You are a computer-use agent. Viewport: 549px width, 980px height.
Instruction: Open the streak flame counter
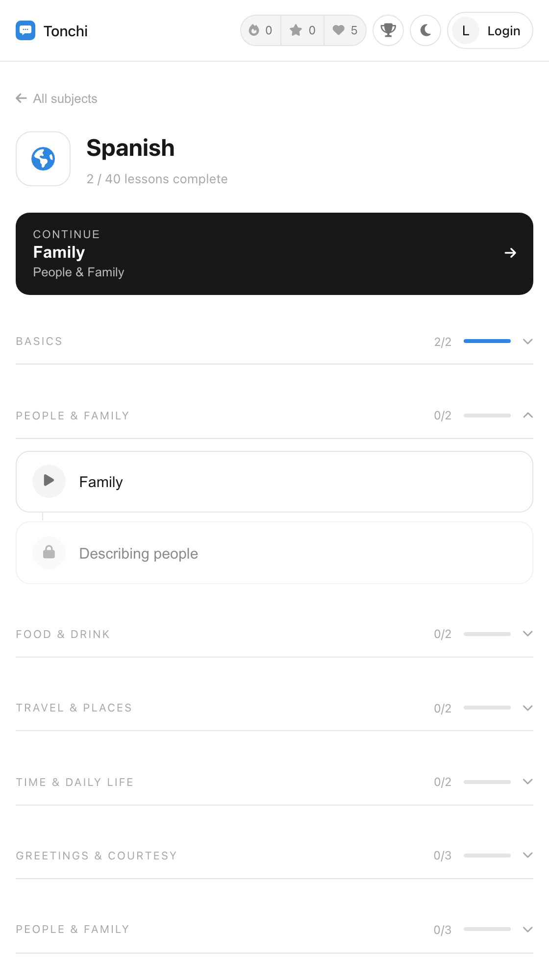(x=261, y=30)
